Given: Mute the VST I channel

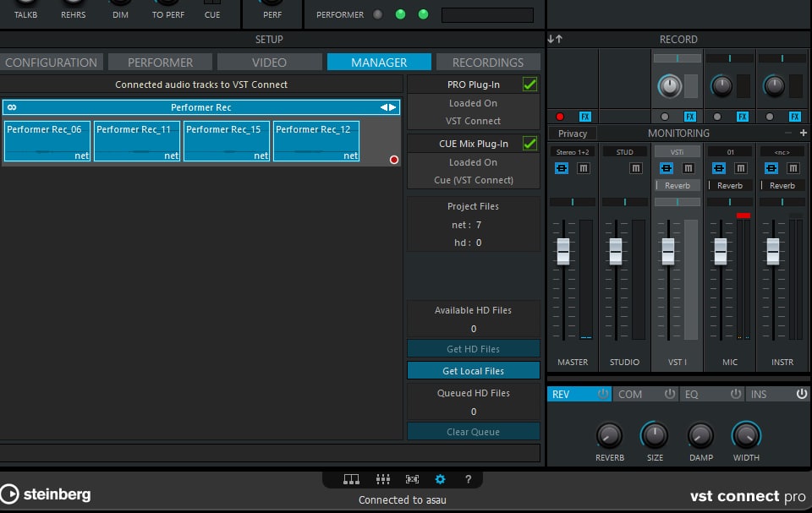Looking at the screenshot, I should [x=689, y=168].
